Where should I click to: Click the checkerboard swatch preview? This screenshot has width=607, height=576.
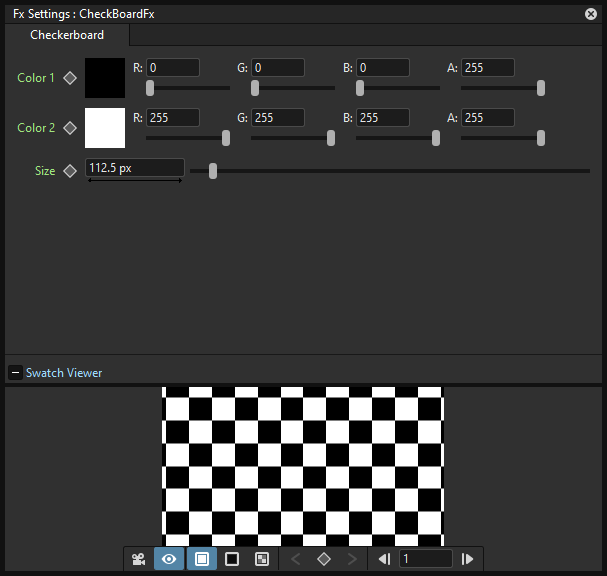[x=303, y=466]
